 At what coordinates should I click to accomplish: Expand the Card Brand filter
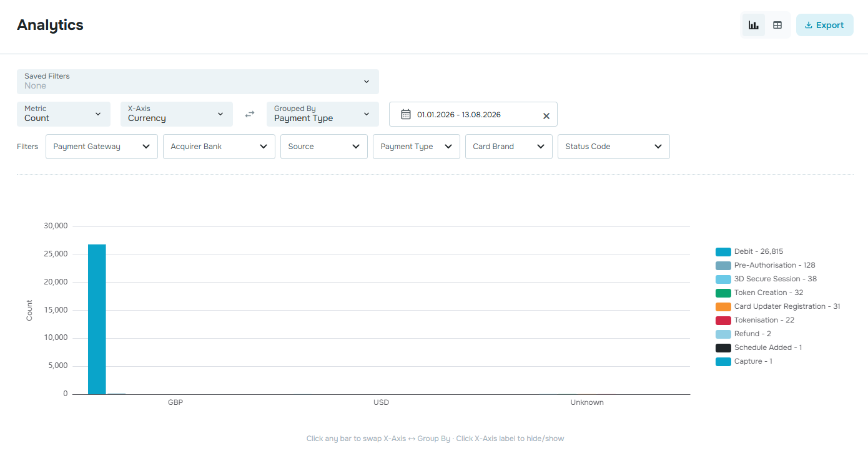pos(509,147)
